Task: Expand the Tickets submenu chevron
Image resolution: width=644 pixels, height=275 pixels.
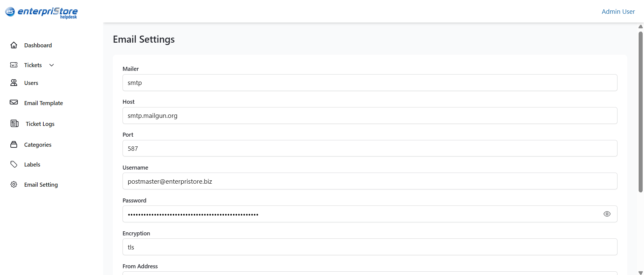Action: [x=52, y=65]
